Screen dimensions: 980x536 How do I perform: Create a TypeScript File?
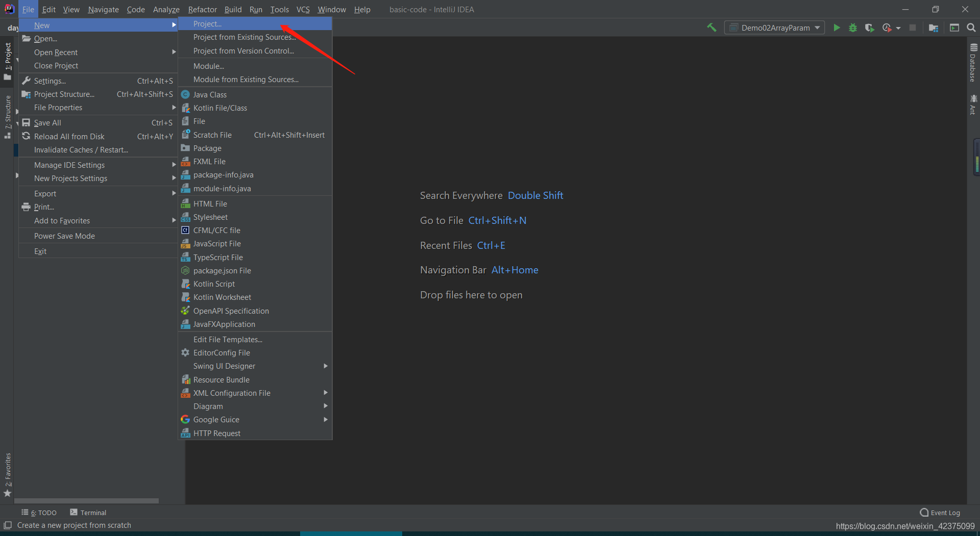pos(255,258)
